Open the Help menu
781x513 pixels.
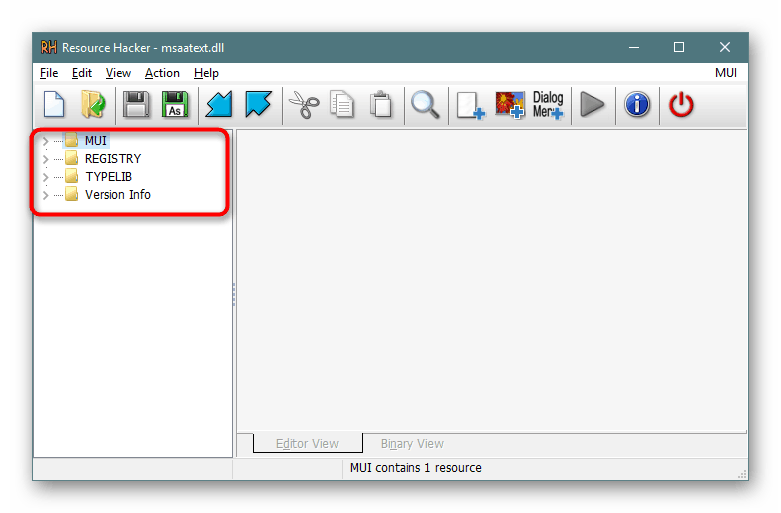[206, 73]
